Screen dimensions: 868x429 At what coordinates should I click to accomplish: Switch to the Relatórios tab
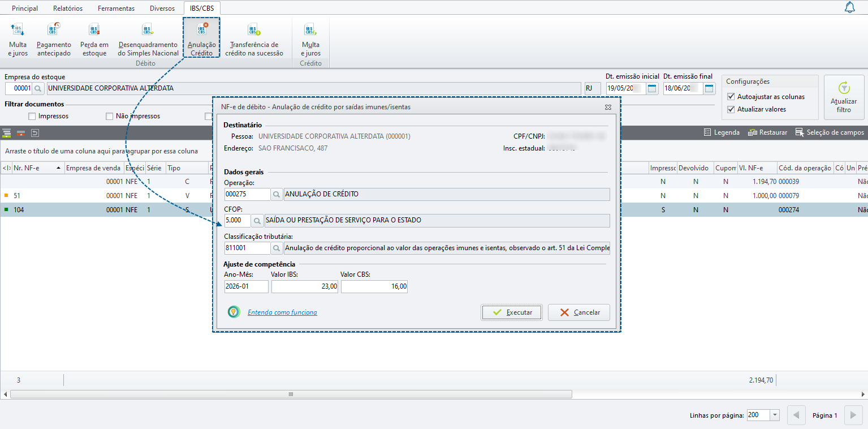[x=68, y=8]
